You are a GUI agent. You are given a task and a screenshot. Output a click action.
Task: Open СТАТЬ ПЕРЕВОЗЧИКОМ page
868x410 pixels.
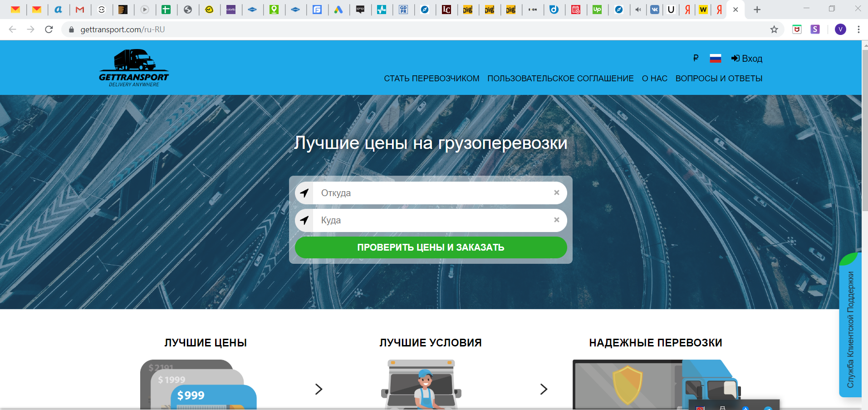432,79
